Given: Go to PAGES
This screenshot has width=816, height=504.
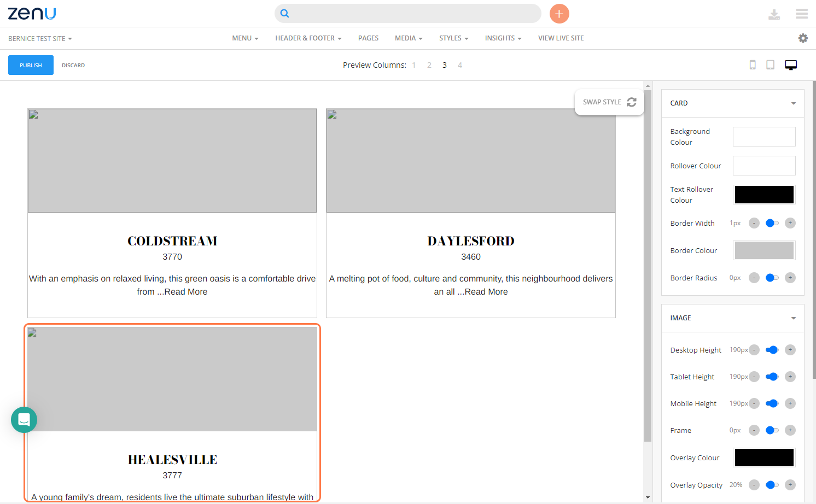Looking at the screenshot, I should pyautogui.click(x=368, y=38).
